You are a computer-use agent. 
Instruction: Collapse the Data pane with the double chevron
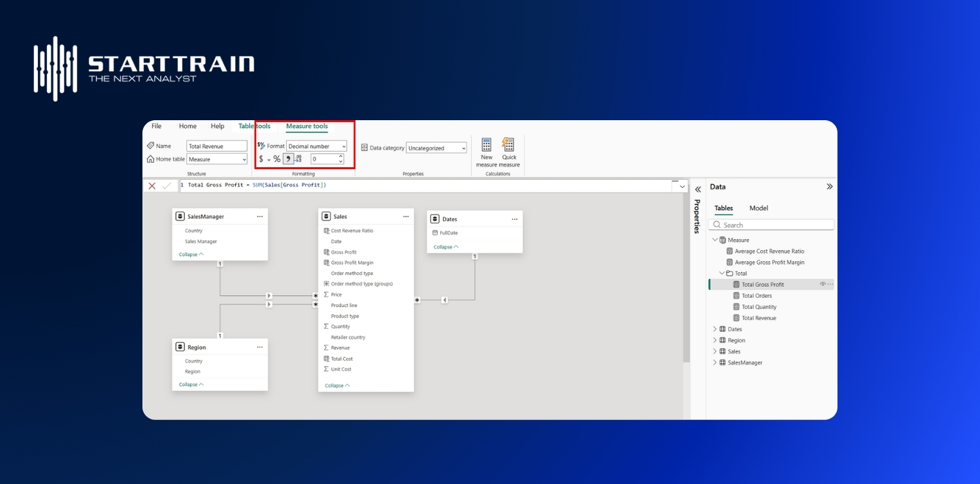(829, 186)
